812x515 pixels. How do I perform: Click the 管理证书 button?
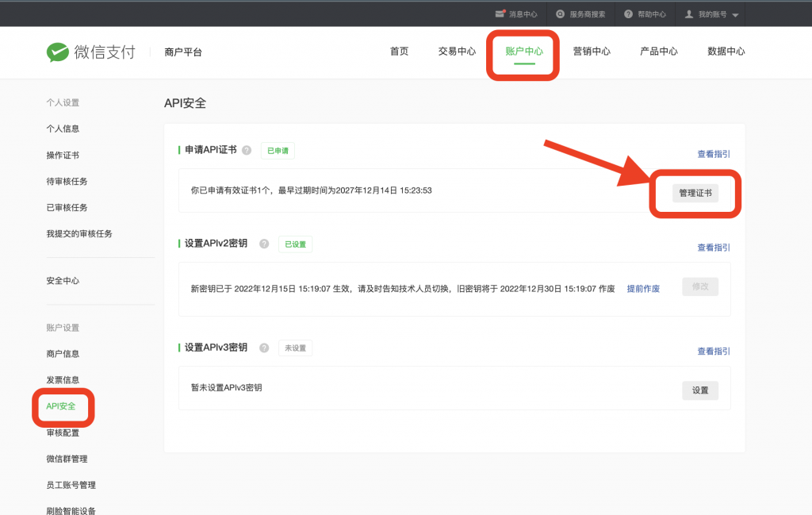click(695, 193)
